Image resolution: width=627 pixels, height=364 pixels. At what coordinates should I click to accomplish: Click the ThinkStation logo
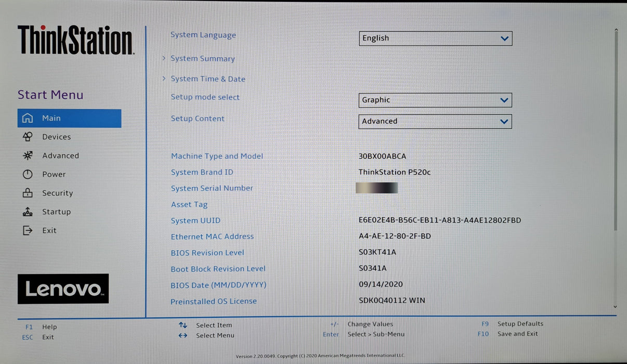coord(76,40)
